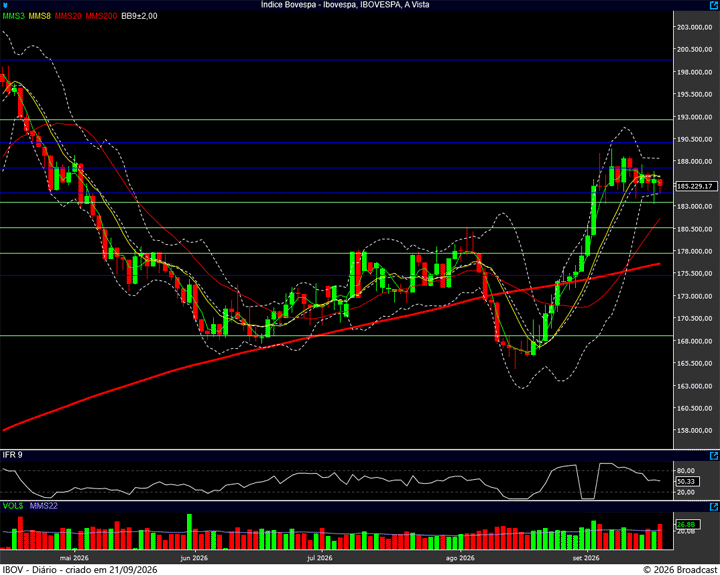Open the chart menu icon at top-left
Viewport: 720px width, 575px height.
click(x=5, y=5)
